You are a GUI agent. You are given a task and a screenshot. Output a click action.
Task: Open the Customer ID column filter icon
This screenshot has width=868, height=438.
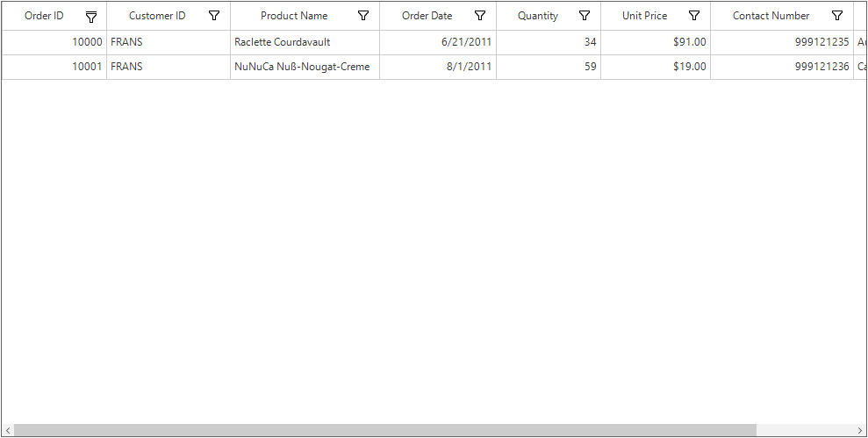[214, 16]
